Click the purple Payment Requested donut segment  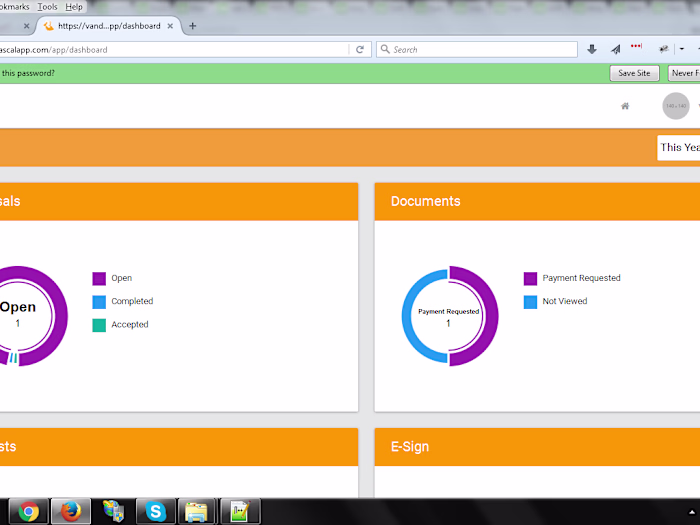coord(491,316)
